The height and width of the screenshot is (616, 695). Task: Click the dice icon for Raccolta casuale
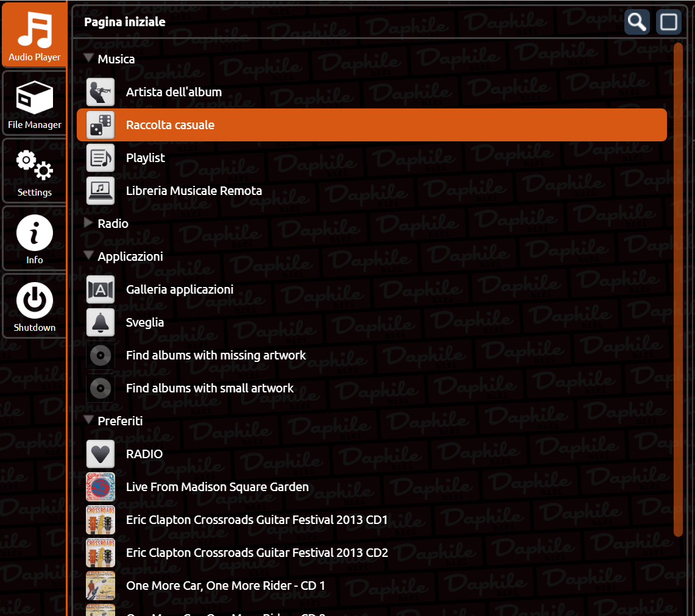click(x=100, y=125)
